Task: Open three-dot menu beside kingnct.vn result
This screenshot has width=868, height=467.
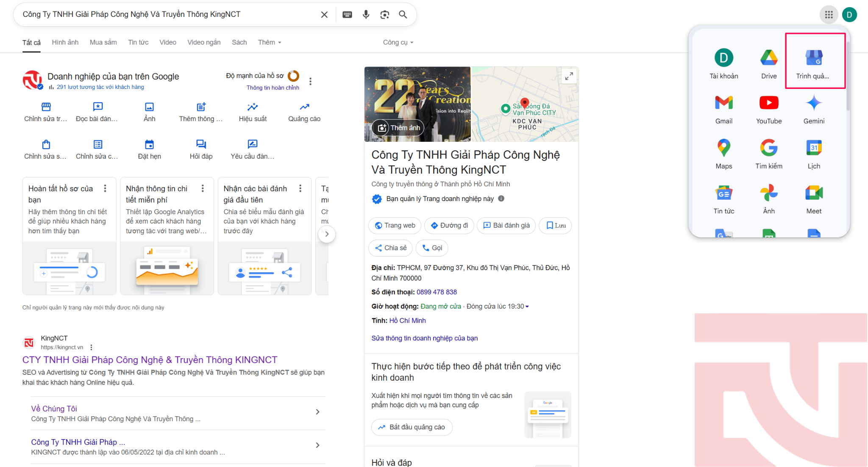Action: coord(91,348)
